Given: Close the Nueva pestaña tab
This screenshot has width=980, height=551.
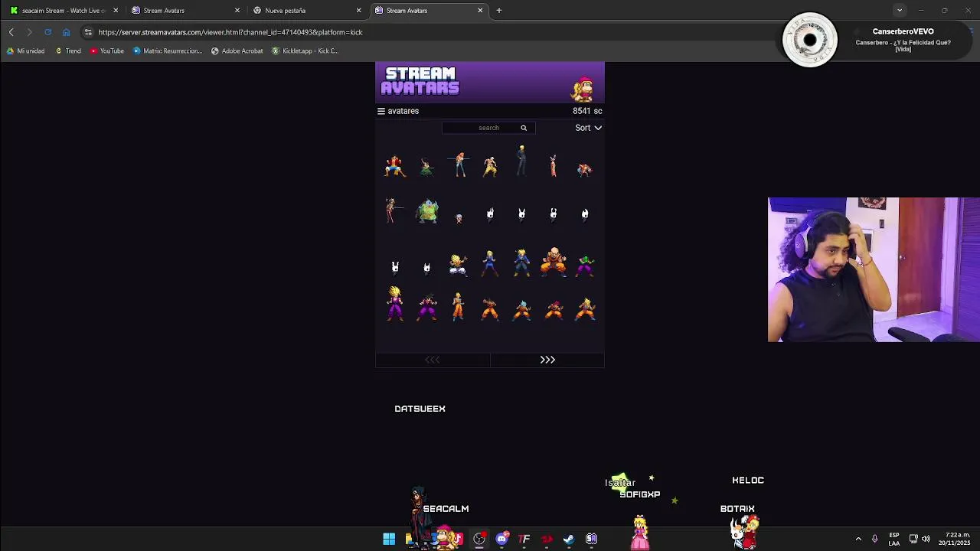Looking at the screenshot, I should pos(358,11).
